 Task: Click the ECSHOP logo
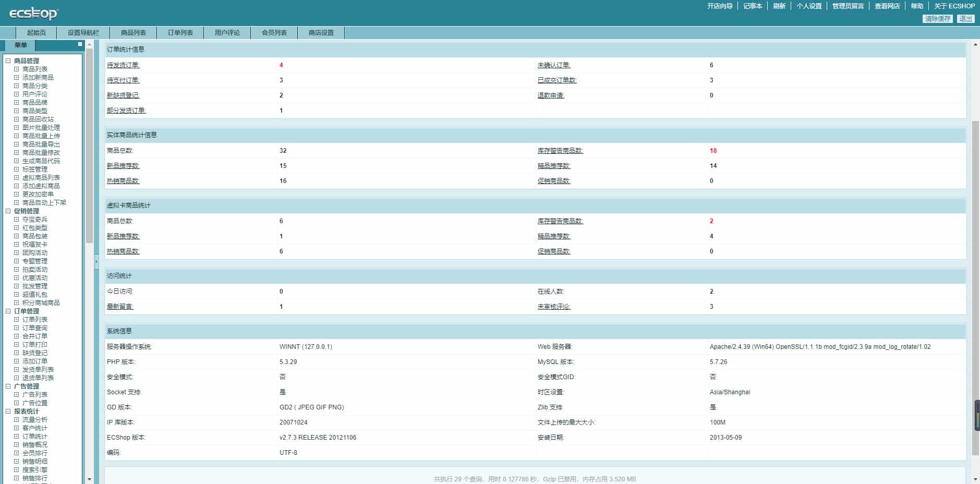point(32,14)
